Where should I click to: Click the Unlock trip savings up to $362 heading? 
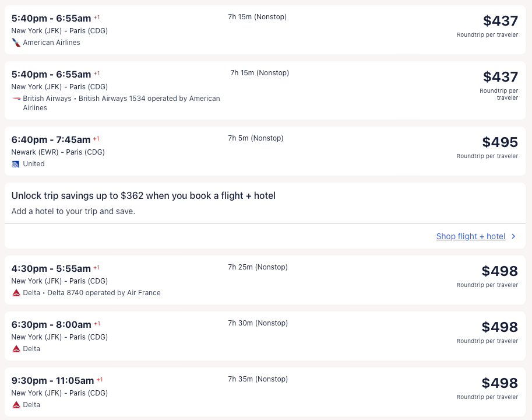(x=143, y=196)
